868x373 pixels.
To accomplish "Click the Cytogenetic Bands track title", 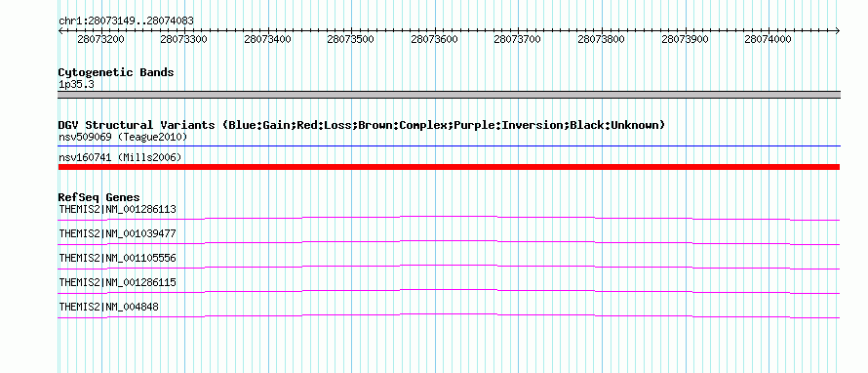I will [x=116, y=72].
